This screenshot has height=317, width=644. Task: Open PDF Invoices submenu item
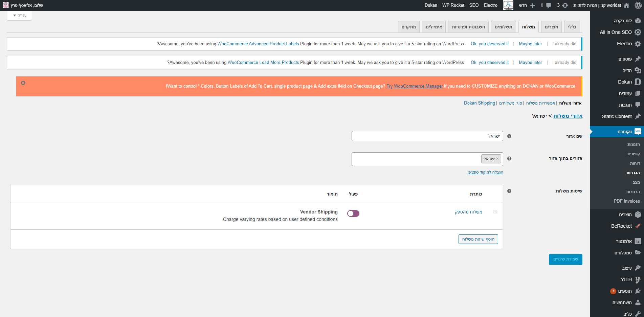coord(626,201)
